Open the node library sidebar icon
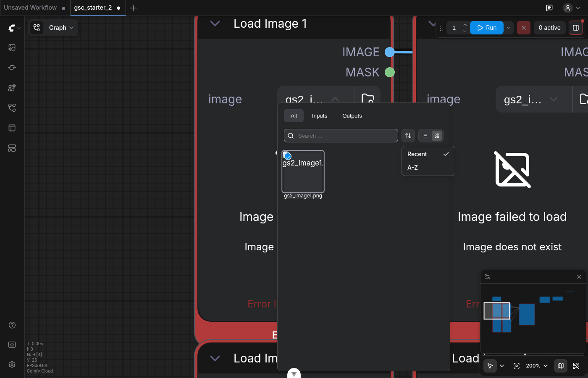 12,68
